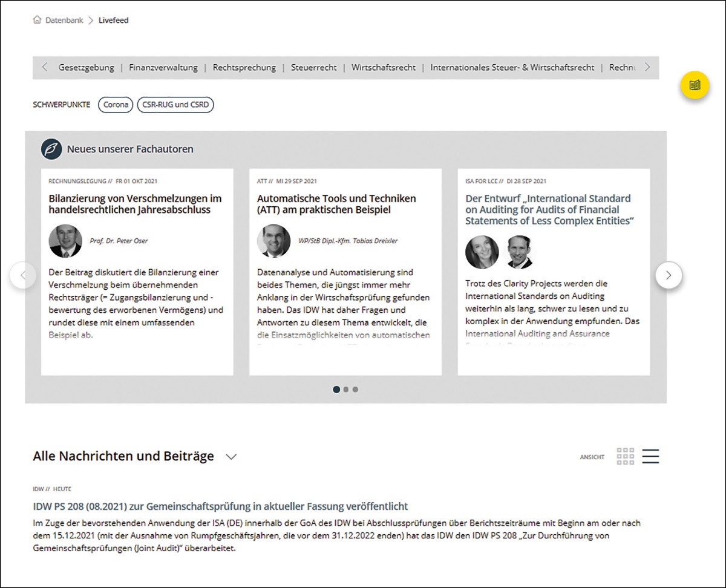Click the home icon in breadcrumb
This screenshot has height=588, width=726.
38,20
